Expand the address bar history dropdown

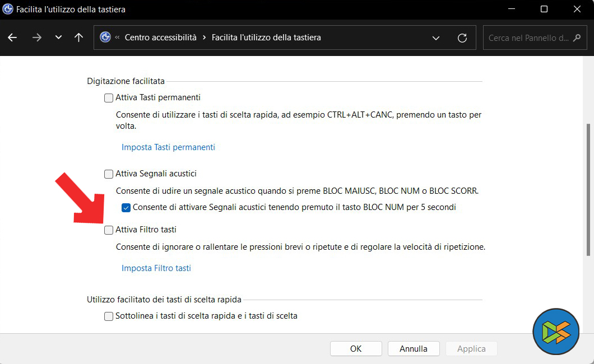point(436,38)
